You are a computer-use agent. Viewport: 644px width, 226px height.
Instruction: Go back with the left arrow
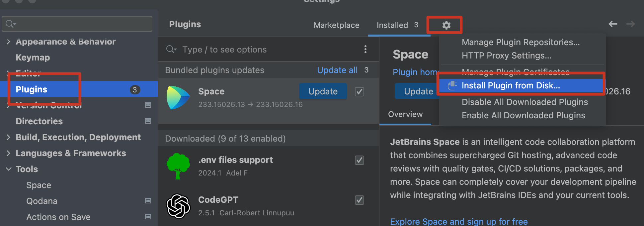613,24
